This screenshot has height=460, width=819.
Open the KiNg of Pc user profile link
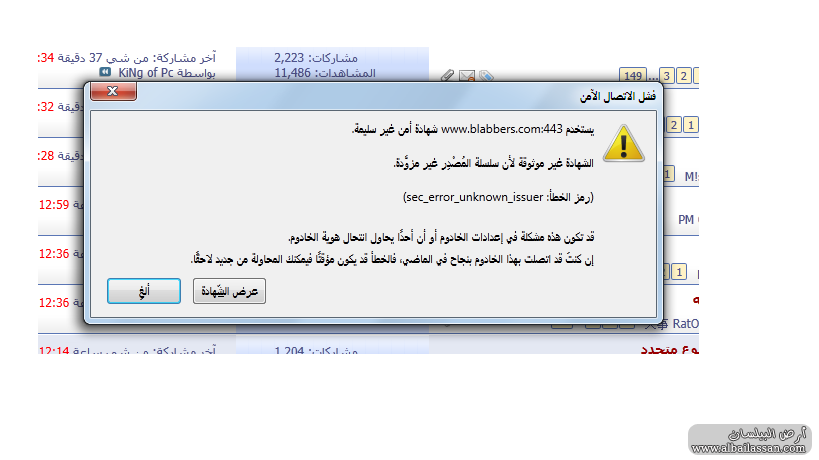146,73
